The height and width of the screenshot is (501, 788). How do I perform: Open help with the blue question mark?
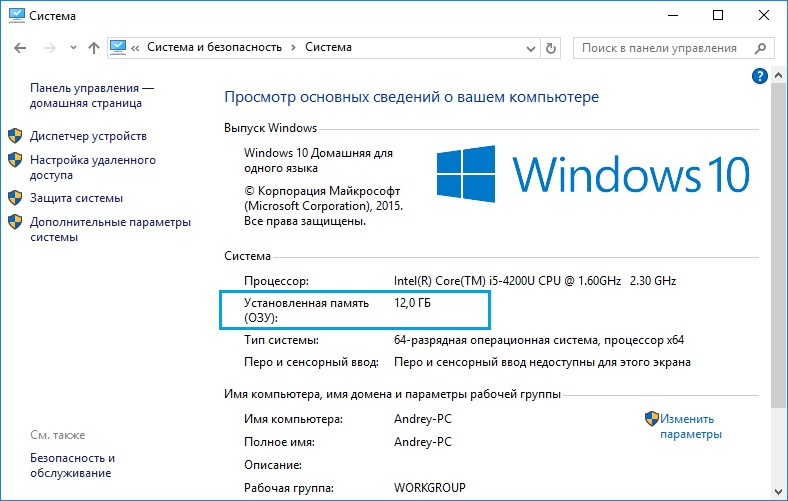pyautogui.click(x=759, y=76)
